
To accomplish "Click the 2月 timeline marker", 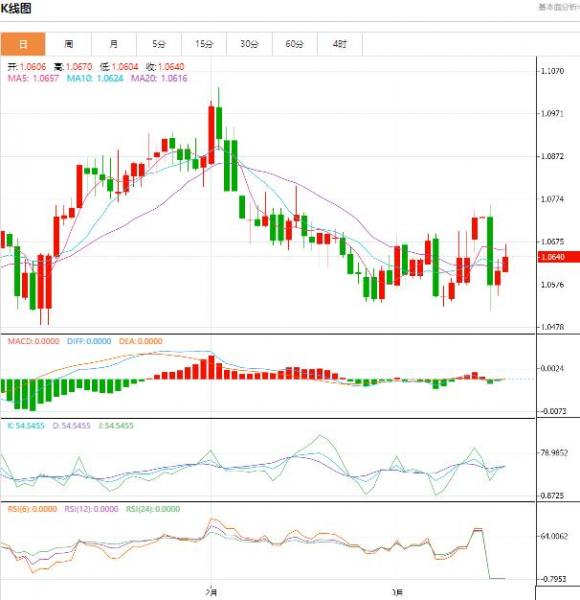I will (211, 592).
